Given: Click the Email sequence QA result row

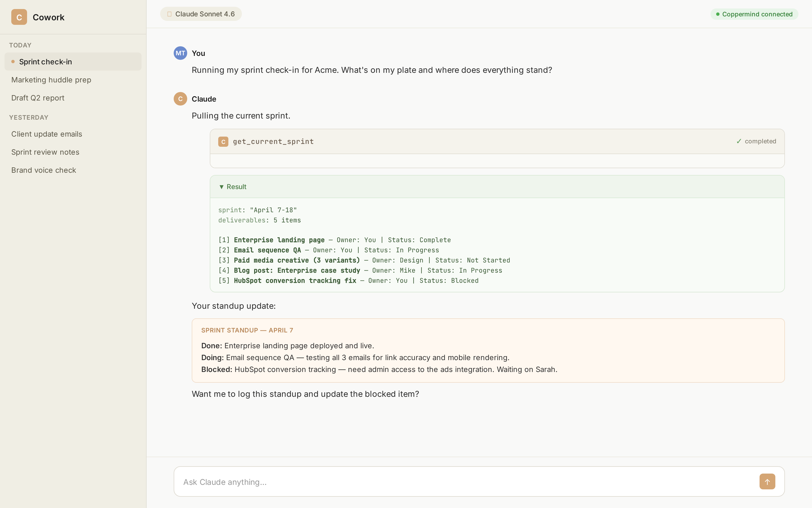Looking at the screenshot, I should point(328,250).
